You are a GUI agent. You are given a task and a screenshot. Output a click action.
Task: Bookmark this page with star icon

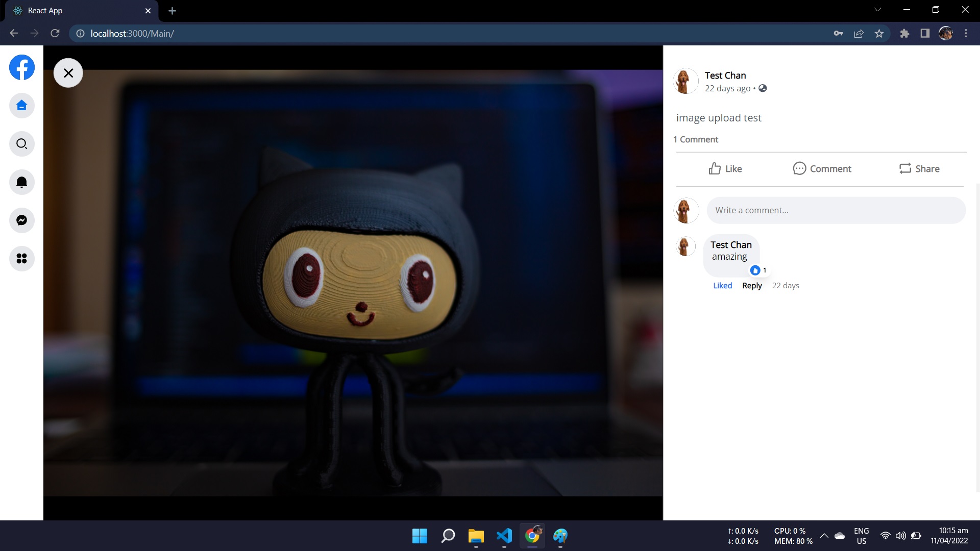coord(879,33)
